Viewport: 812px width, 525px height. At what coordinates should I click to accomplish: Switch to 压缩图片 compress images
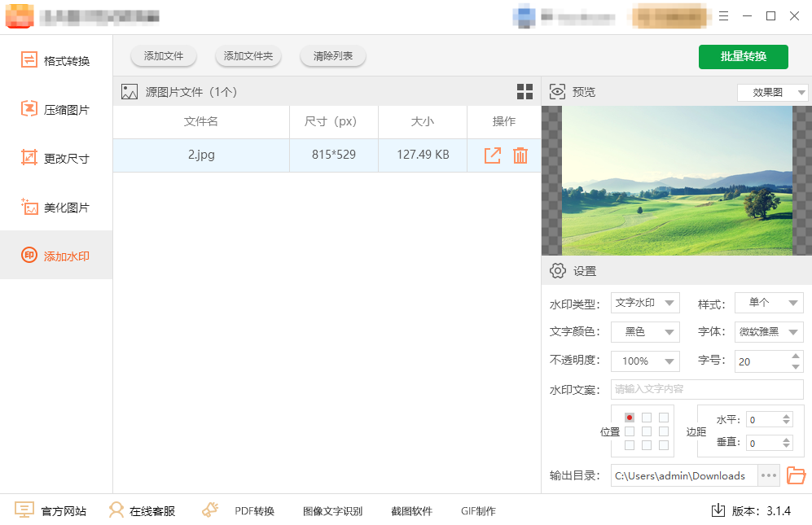[56, 109]
